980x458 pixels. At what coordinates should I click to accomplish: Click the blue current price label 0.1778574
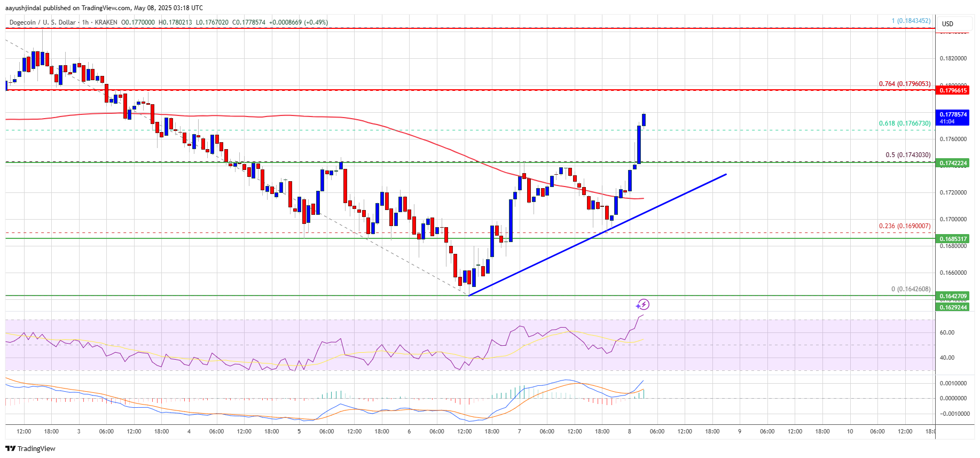[x=953, y=114]
